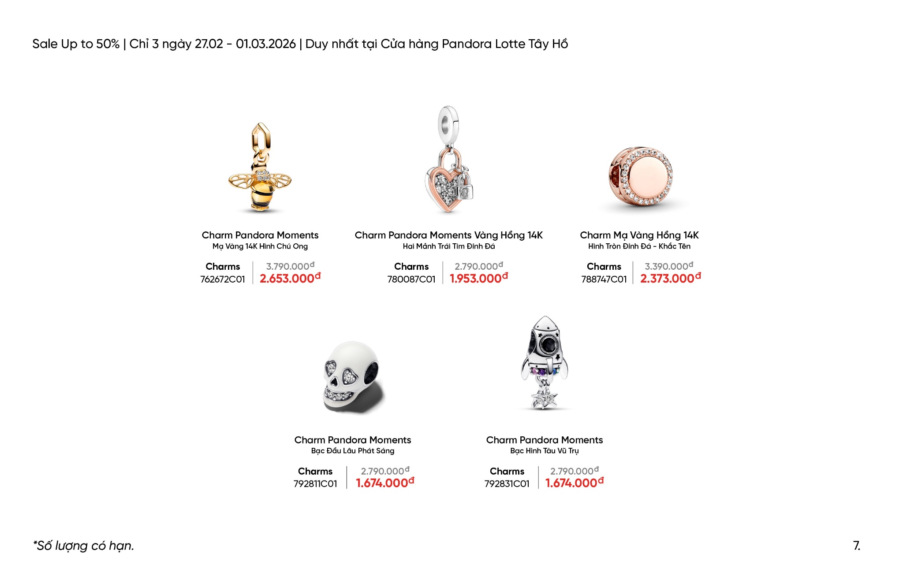Select "Charm Mạ Vàng Hồng 14K" title
Screen dimensions: 903x588
click(639, 235)
